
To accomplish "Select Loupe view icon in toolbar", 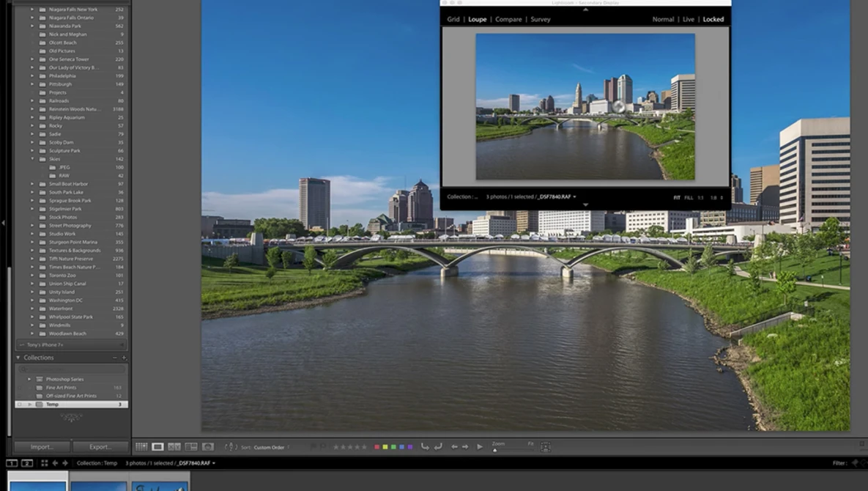I will coord(157,447).
